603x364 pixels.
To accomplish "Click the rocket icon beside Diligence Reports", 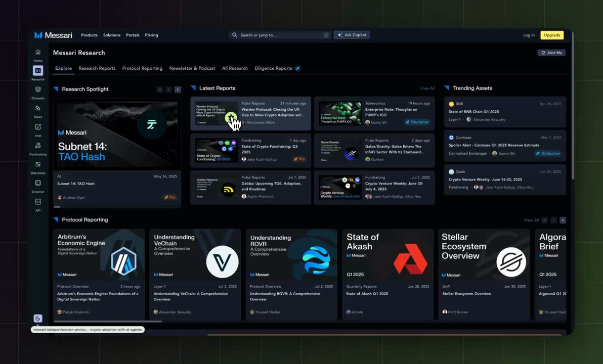I will click(x=297, y=68).
